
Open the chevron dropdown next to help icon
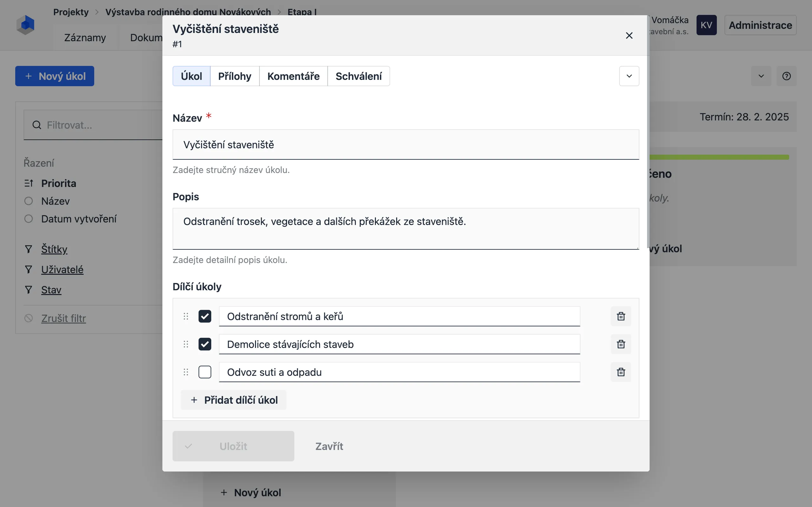pos(761,76)
